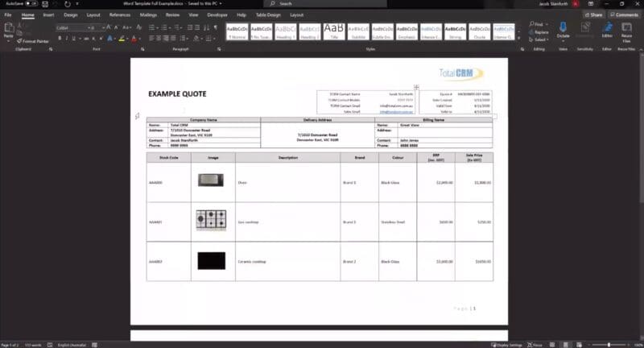Open the Comments button
This screenshot has height=348, width=644.
[624, 14]
